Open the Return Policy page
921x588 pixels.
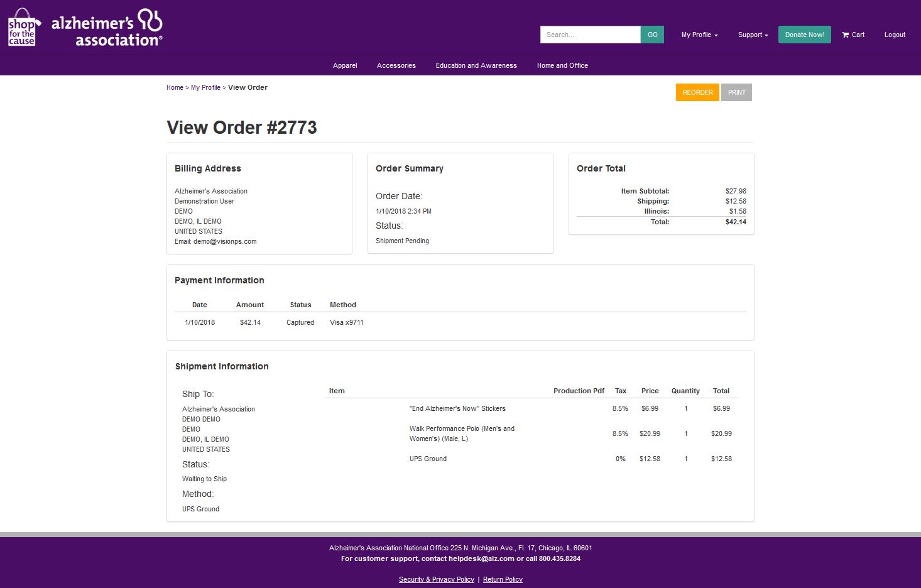502,579
